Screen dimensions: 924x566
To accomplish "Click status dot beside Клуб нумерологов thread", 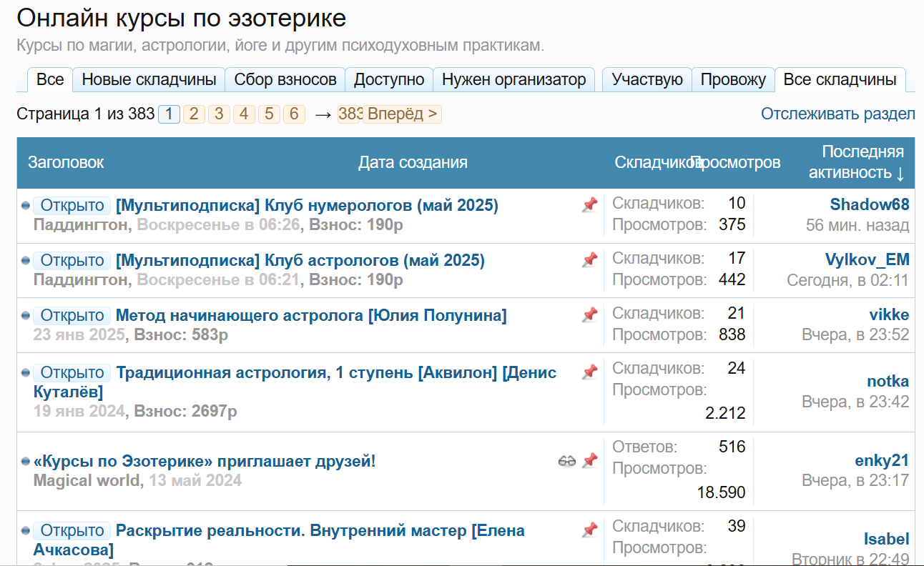I will pos(26,206).
